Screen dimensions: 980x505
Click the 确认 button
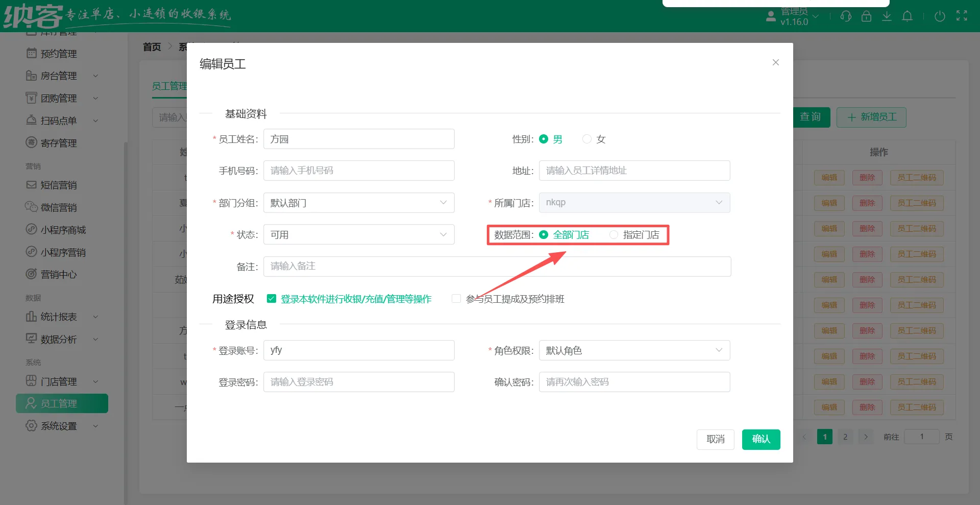coord(761,439)
